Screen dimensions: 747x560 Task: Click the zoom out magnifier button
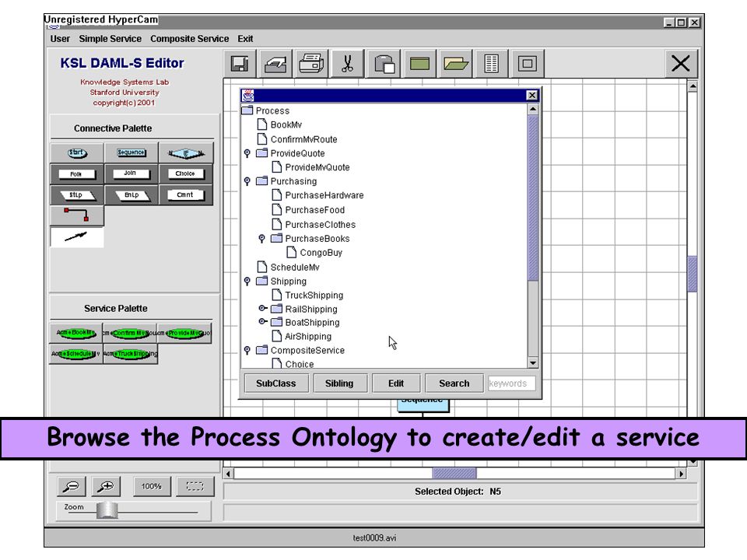pyautogui.click(x=72, y=486)
